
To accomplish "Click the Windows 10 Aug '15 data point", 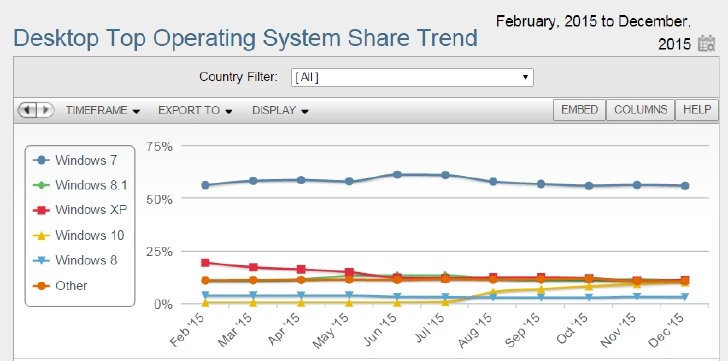I will click(x=494, y=292).
